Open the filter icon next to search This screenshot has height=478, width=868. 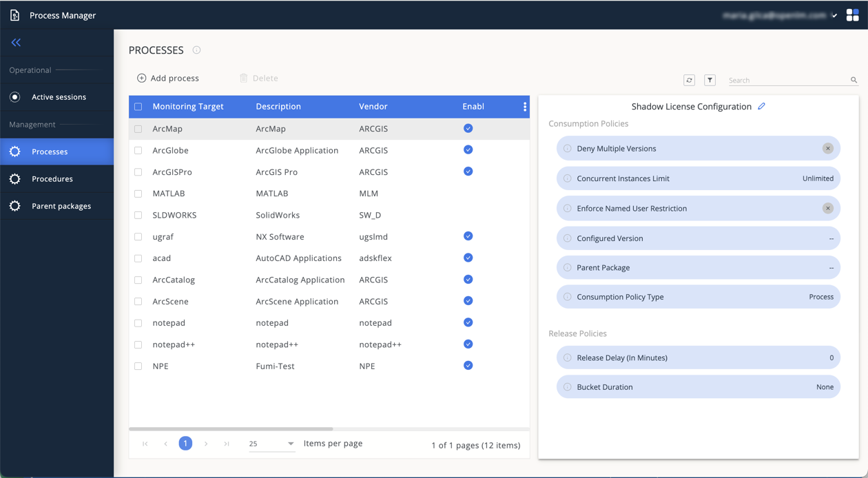pyautogui.click(x=710, y=80)
